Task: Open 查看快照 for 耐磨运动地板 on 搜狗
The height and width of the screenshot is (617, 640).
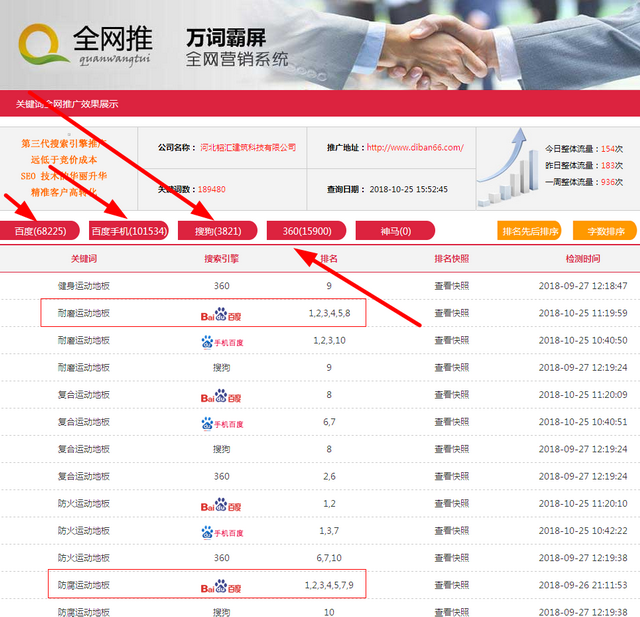Action: (451, 367)
